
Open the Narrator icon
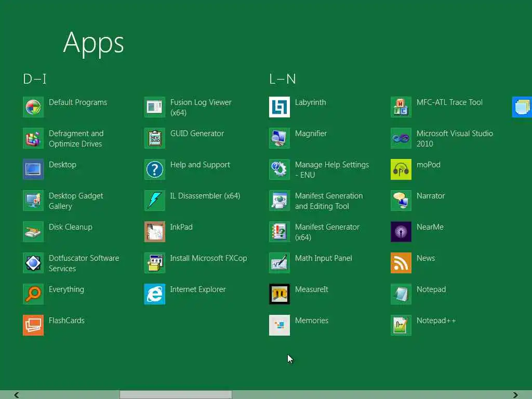[x=401, y=201]
